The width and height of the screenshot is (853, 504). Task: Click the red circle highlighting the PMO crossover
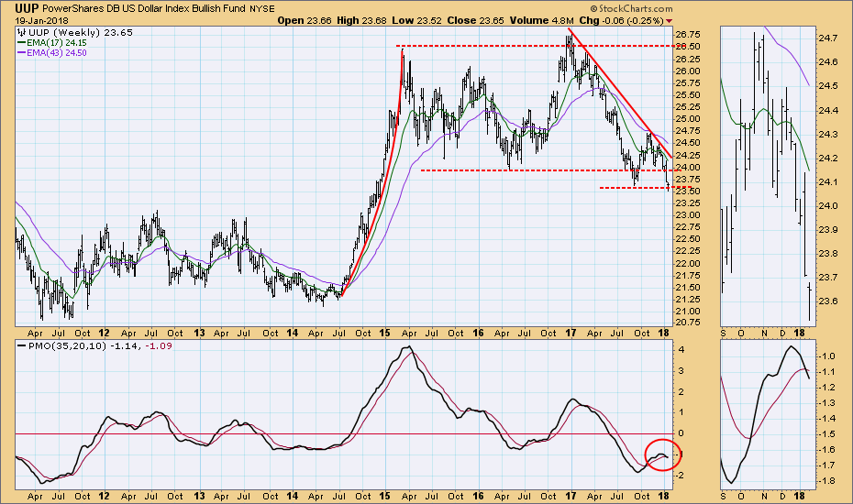[x=663, y=455]
